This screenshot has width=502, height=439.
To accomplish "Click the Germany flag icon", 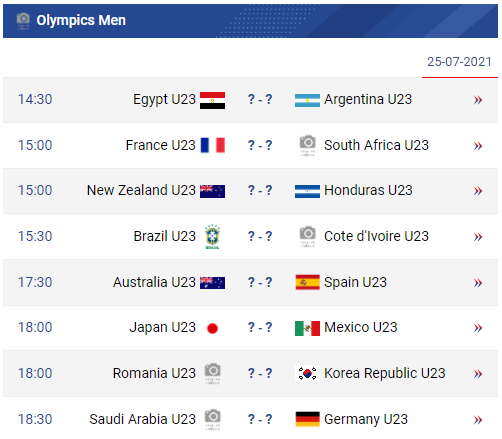I will 307,419.
